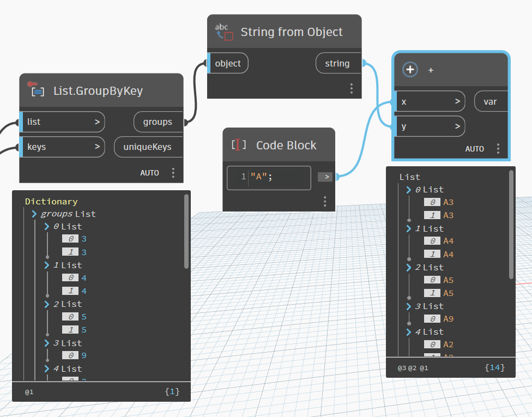This screenshot has height=417, width=532.
Task: Toggle AUTO lacing on List.GroupByKey
Action: point(149,172)
